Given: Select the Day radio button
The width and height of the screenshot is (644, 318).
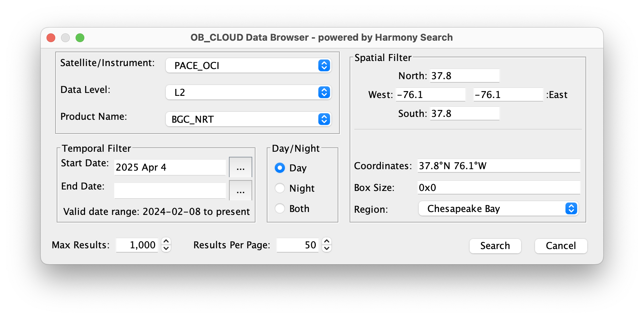Looking at the screenshot, I should click(280, 168).
